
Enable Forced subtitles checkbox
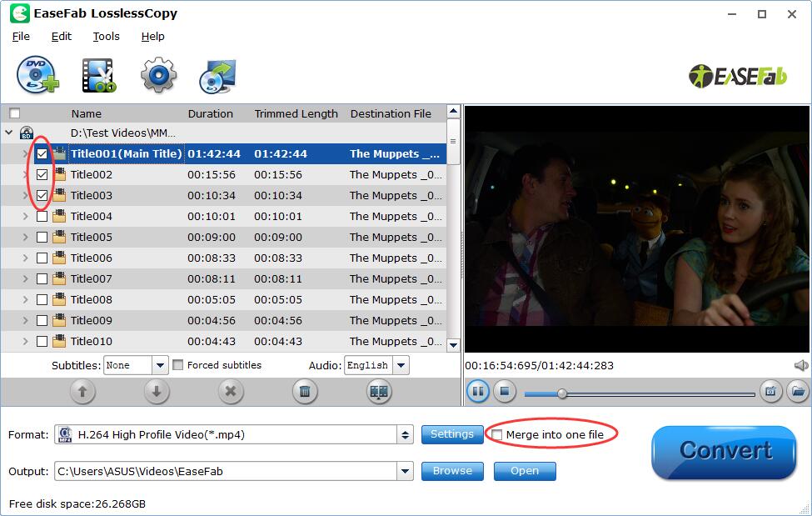coord(178,365)
